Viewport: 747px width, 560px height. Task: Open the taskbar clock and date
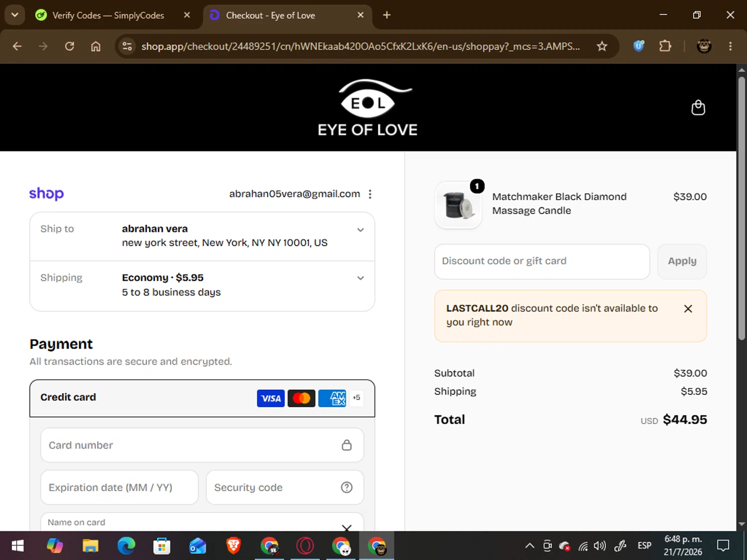[x=683, y=546]
